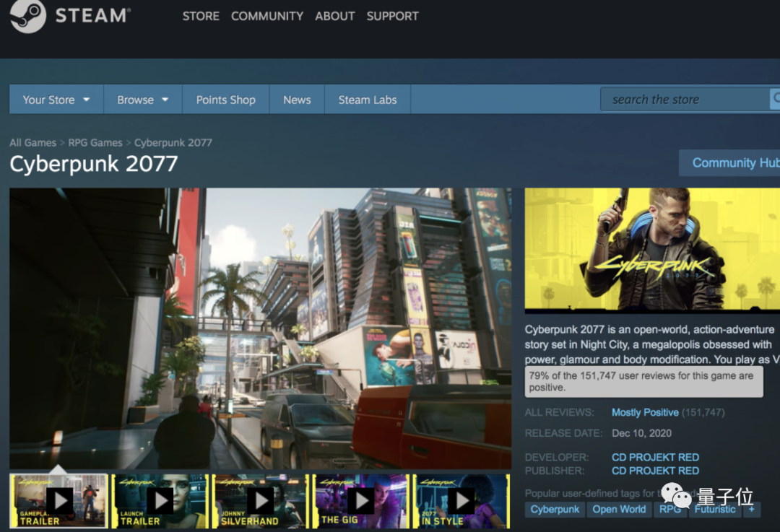
Task: Open the COMMUNITY menu
Action: (267, 17)
